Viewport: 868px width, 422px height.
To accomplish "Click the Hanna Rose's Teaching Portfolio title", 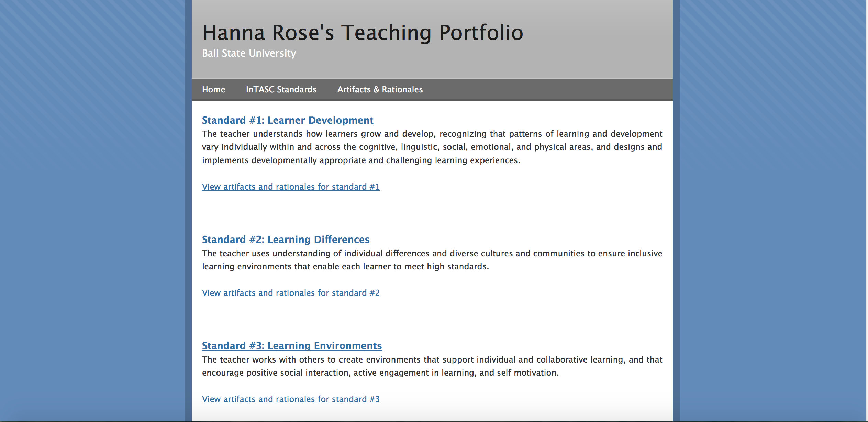I will (x=362, y=33).
